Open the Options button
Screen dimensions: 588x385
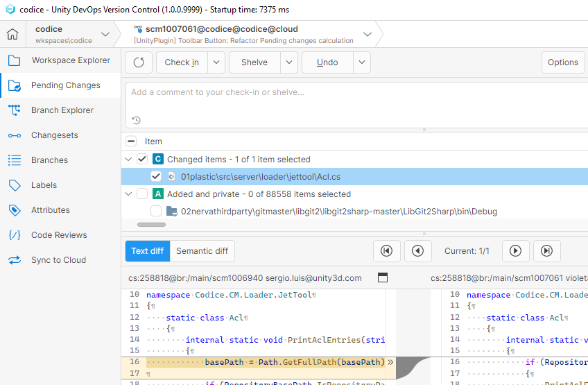click(x=563, y=62)
